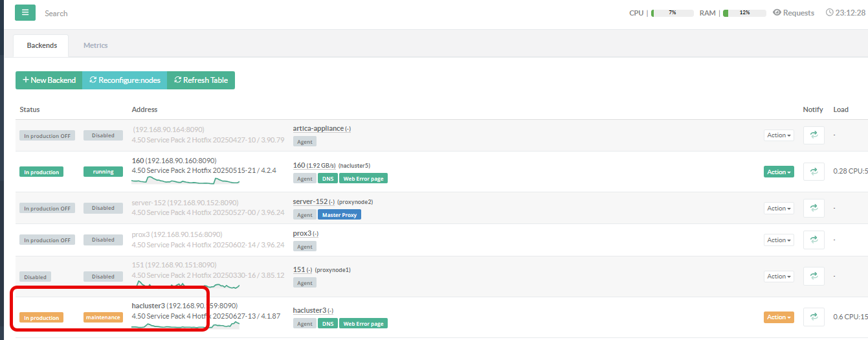This screenshot has height=340, width=868.
Task: Toggle In production OFF for server-152
Action: click(47, 209)
